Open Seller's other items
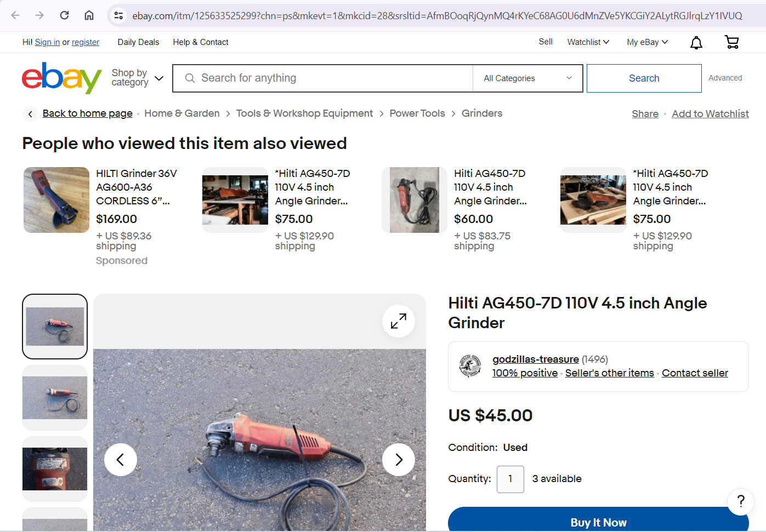 click(x=610, y=373)
